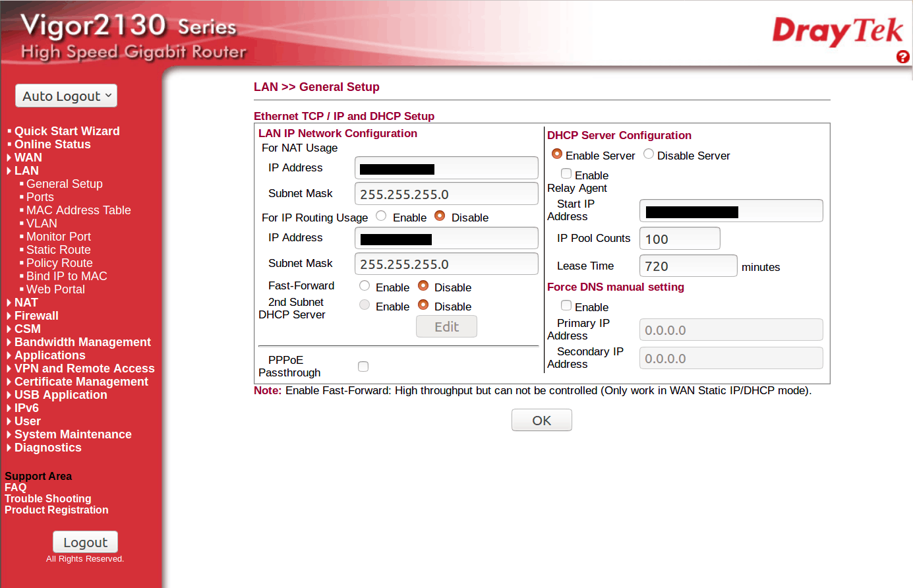Expand Certificate Management menu
Viewport: 913px width, 588px height.
(81, 382)
